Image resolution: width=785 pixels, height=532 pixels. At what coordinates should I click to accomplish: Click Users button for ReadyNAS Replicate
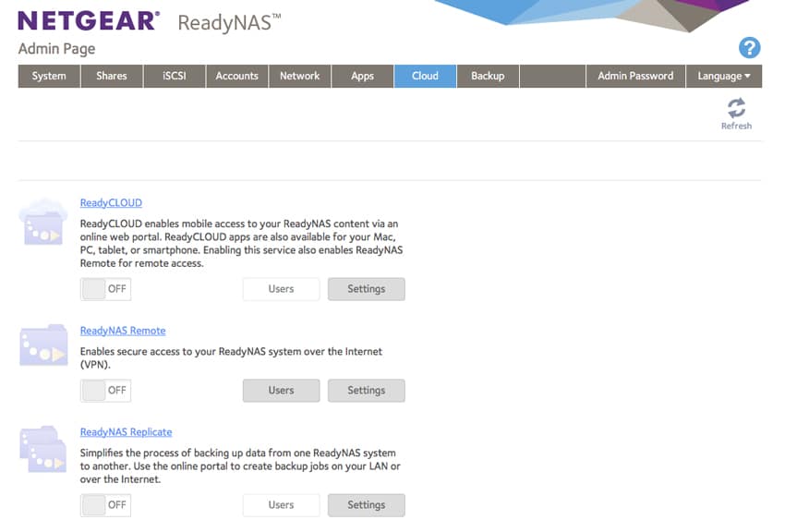click(x=281, y=505)
